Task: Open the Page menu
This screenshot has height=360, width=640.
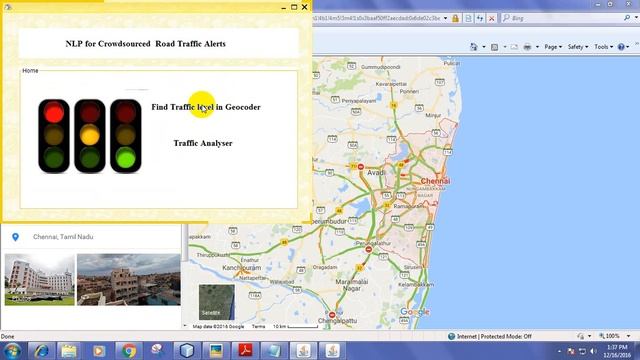Action: [x=553, y=47]
